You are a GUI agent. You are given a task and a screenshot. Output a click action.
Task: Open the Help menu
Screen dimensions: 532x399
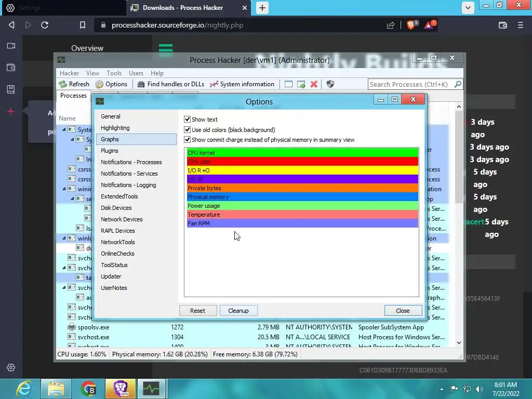click(157, 73)
